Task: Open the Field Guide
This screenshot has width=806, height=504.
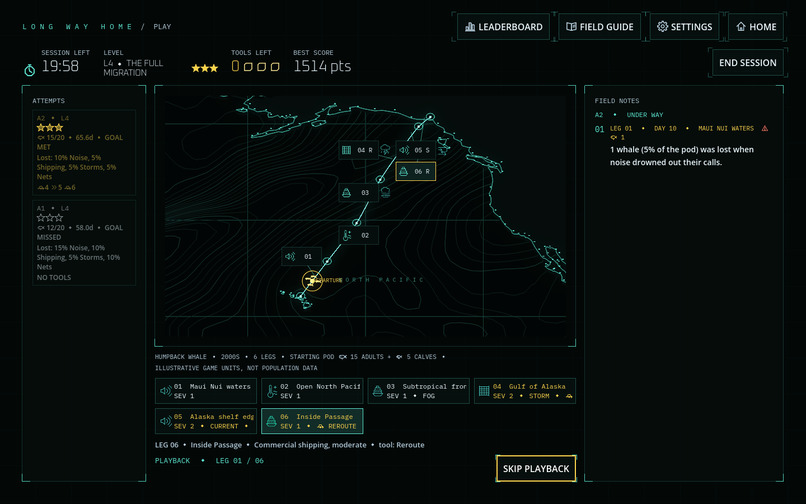Action: pyautogui.click(x=599, y=27)
